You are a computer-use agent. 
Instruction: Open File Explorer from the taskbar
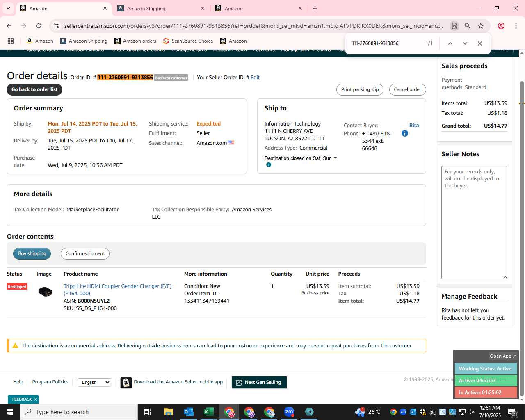point(168,412)
